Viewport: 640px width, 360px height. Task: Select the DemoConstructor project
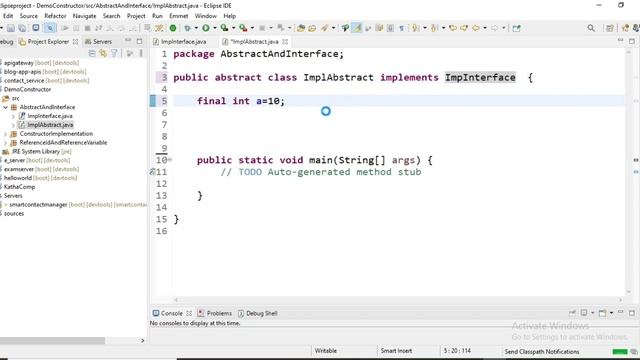27,89
